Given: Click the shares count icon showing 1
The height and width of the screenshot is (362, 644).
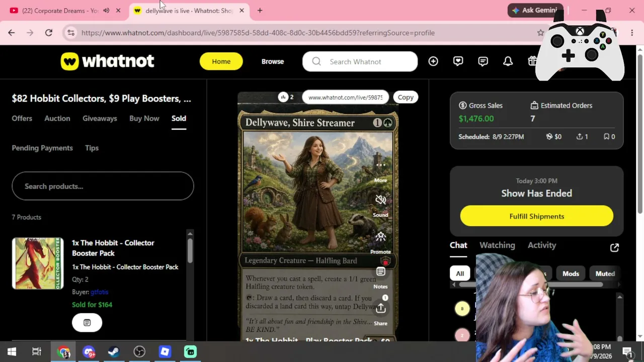Looking at the screenshot, I should pos(580,137).
